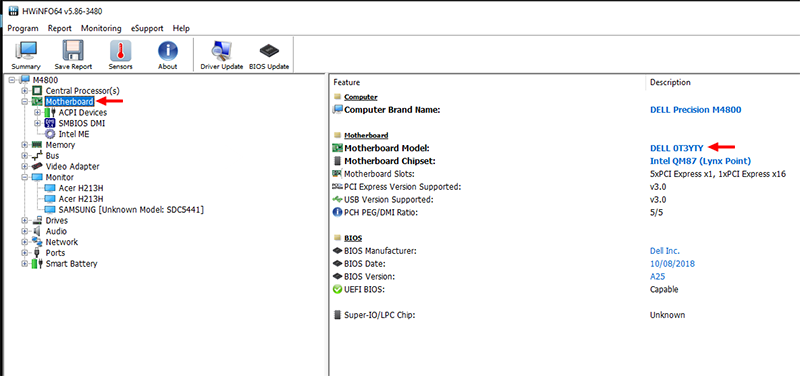Viewport: 800px width, 376px height.
Task: Expand the ACPI Devices node
Action: click(37, 112)
